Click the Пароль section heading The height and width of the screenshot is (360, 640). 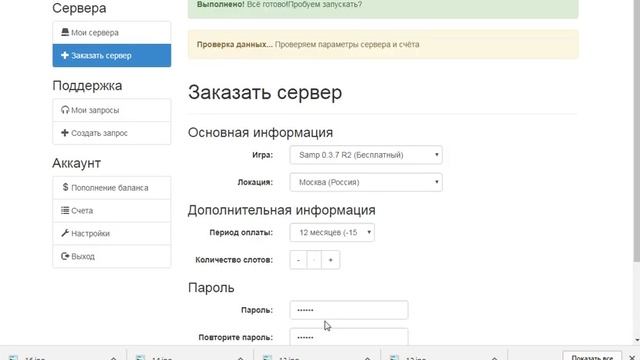(211, 288)
